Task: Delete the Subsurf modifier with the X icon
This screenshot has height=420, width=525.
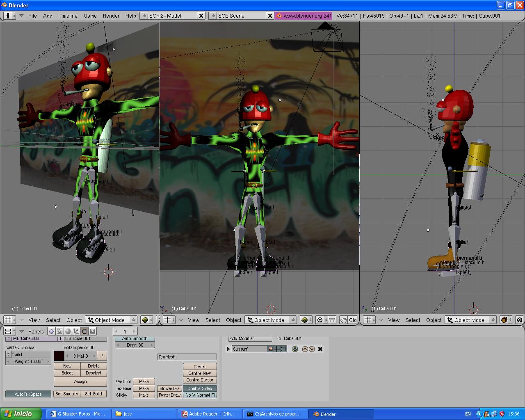Action: 320,349
